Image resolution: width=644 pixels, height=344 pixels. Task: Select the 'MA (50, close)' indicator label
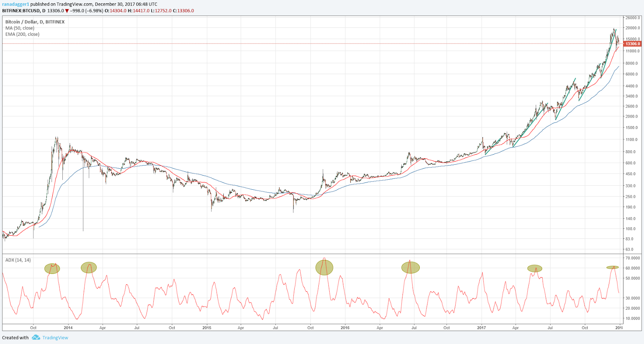tap(20, 28)
